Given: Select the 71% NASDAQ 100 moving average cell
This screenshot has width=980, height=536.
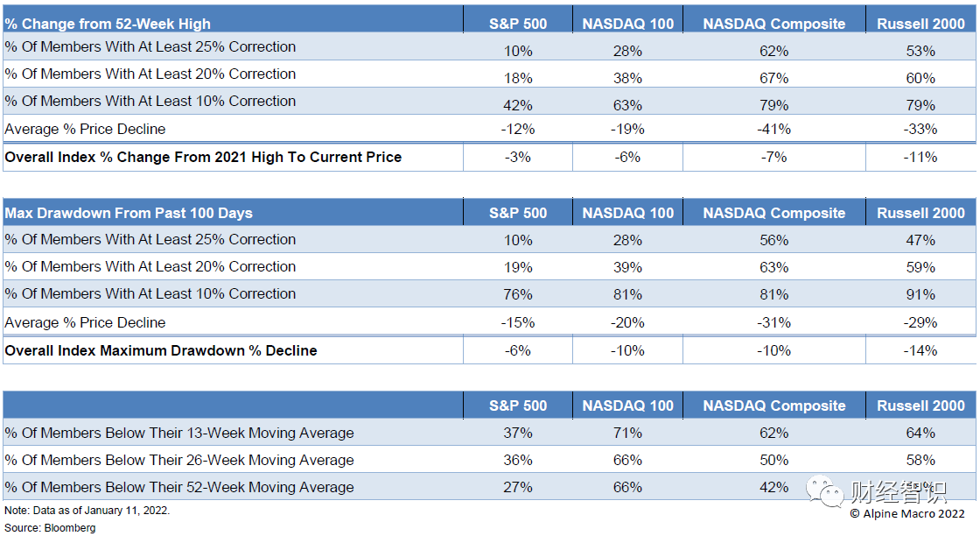Looking at the screenshot, I should point(628,433).
